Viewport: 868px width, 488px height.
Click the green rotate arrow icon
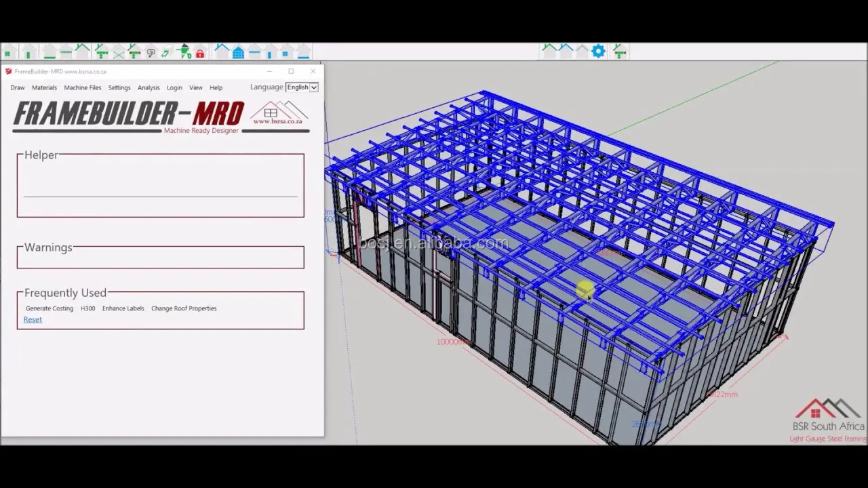point(165,52)
